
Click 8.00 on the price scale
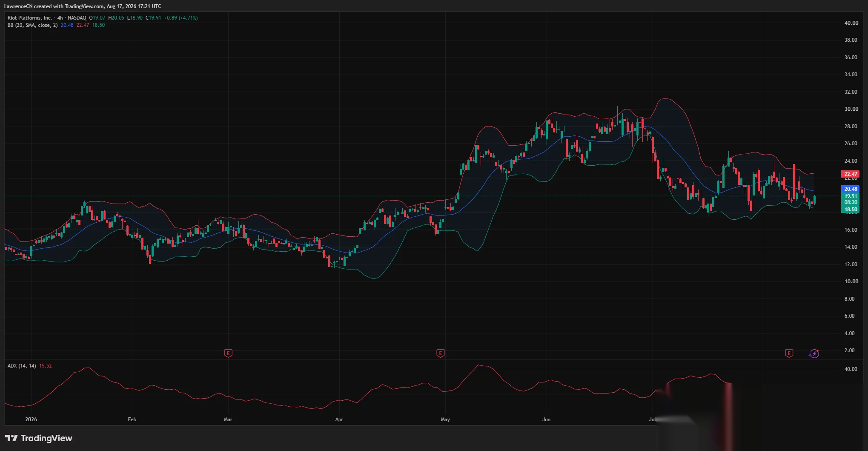pos(849,299)
